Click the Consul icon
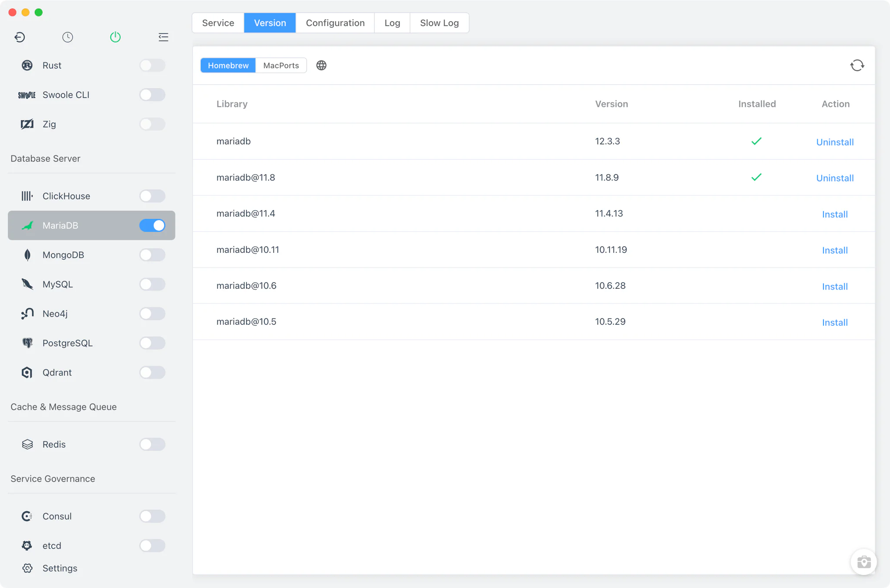 coord(27,516)
